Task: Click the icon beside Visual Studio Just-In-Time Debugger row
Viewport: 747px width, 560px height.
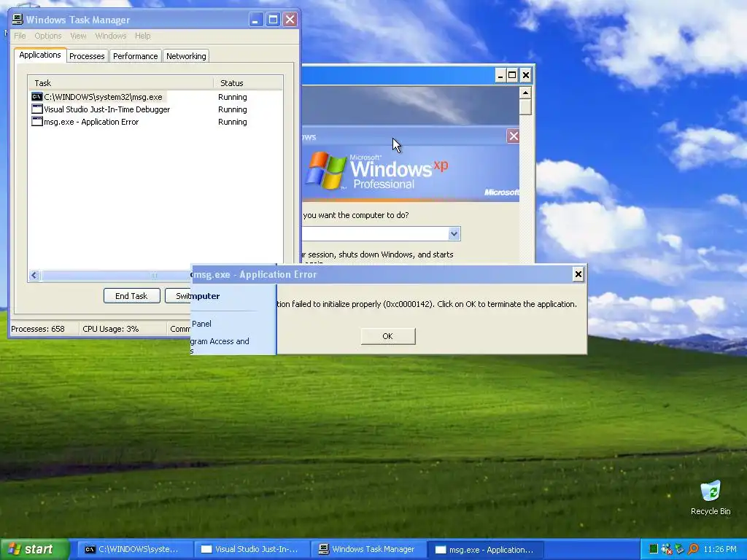Action: tap(36, 109)
